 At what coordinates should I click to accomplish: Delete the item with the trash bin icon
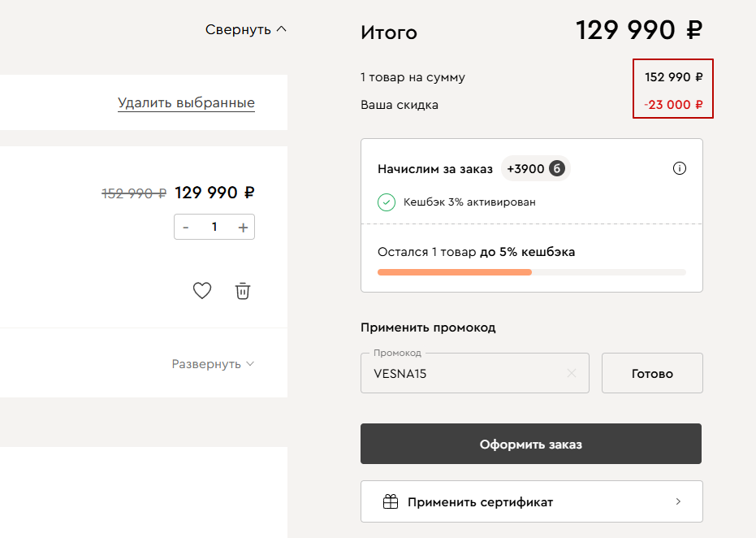click(243, 291)
